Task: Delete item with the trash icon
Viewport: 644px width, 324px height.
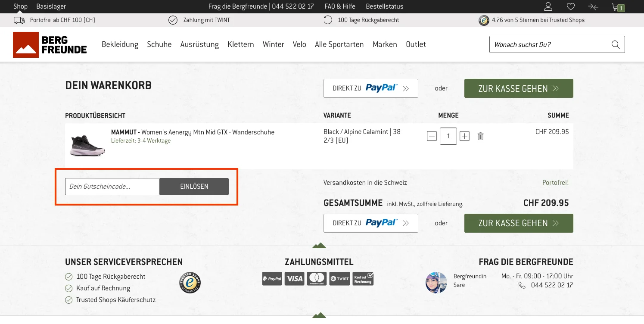Action: [480, 136]
